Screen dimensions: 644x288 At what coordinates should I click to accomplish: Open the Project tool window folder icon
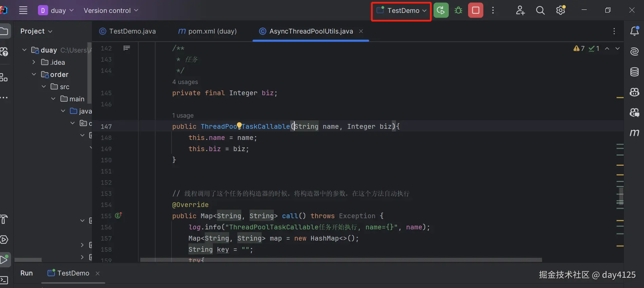[4, 31]
